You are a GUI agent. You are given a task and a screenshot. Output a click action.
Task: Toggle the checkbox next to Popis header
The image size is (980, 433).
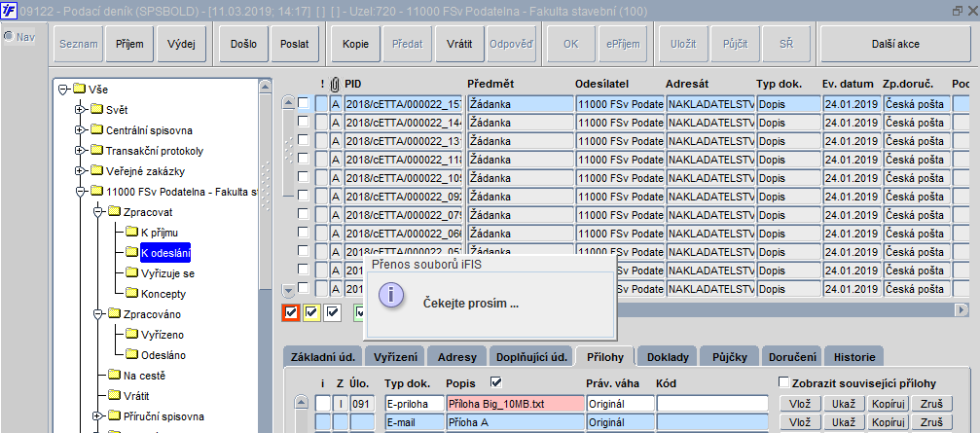tap(497, 382)
